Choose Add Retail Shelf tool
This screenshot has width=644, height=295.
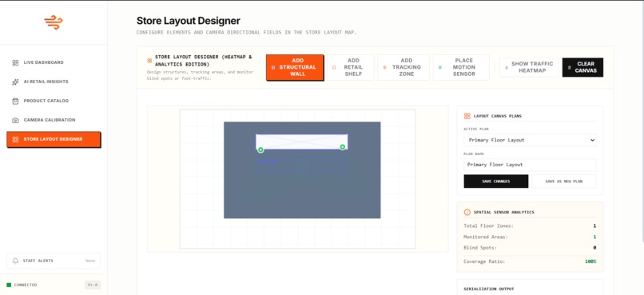click(350, 67)
